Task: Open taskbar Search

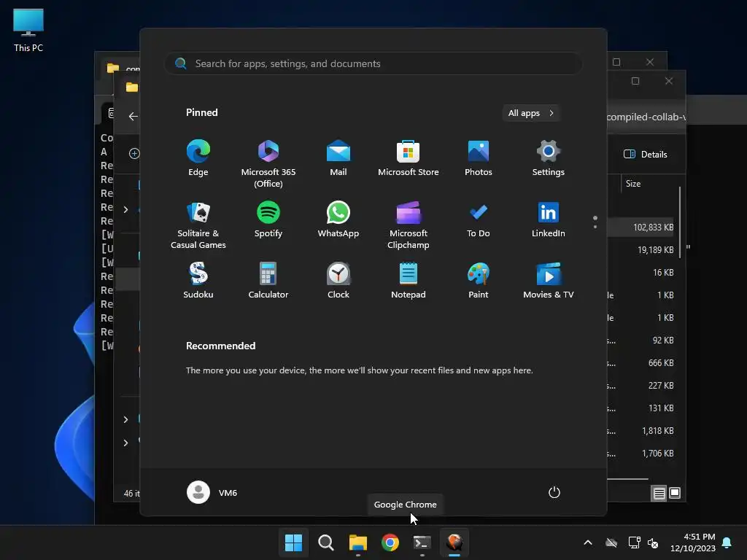Action: (326, 542)
